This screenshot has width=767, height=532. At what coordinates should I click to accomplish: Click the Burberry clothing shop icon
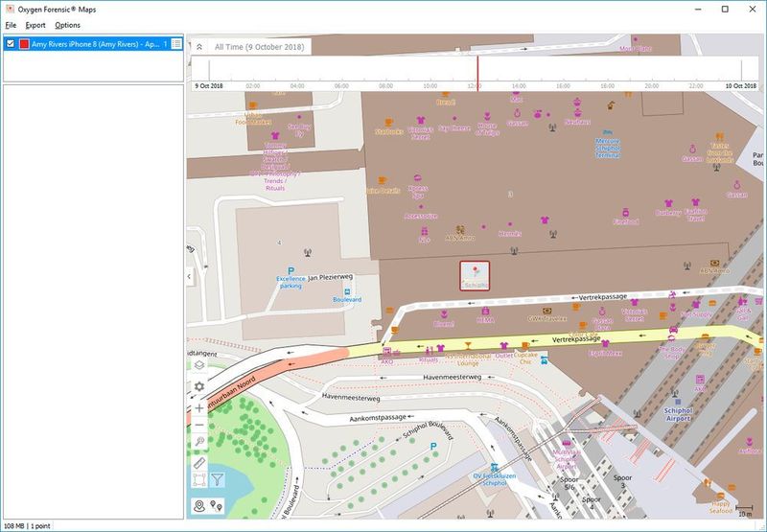(x=668, y=203)
